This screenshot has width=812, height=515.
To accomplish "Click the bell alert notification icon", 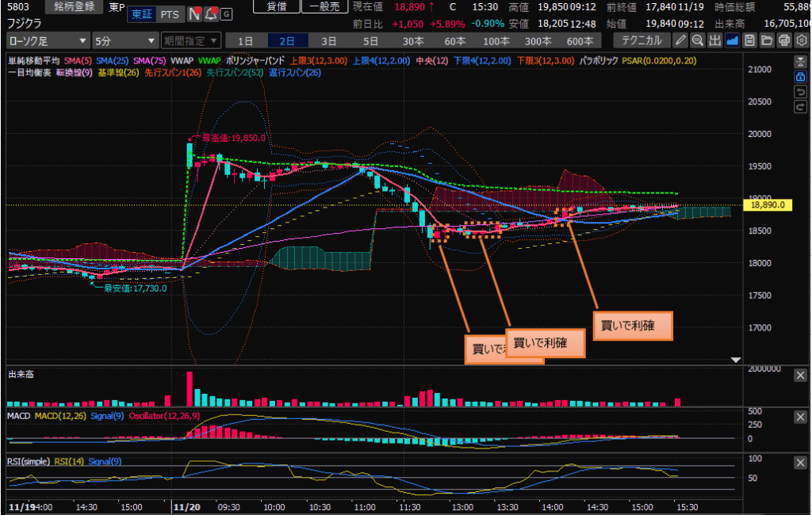I will tap(211, 14).
